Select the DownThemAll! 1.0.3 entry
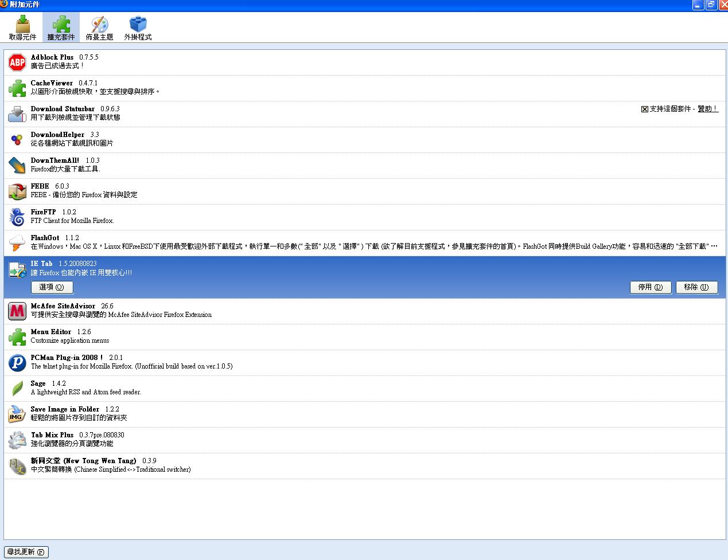Viewport: 728px width, 560px height. [x=365, y=166]
